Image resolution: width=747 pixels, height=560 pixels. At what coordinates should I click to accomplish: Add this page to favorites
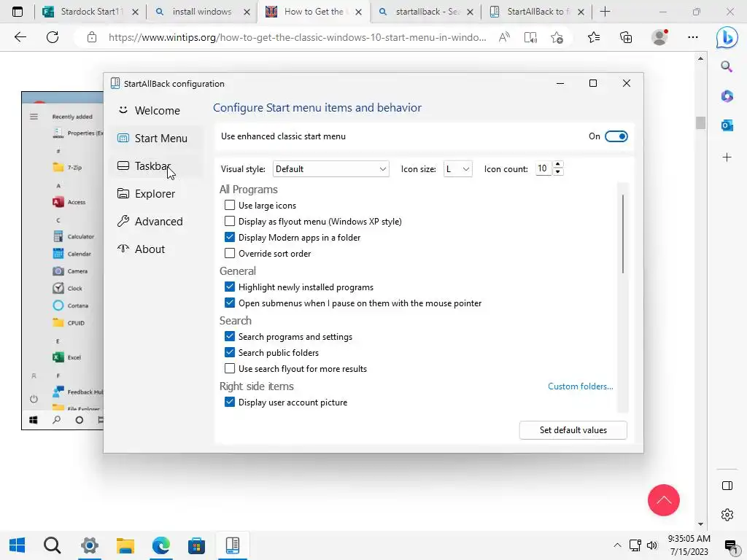tap(557, 37)
